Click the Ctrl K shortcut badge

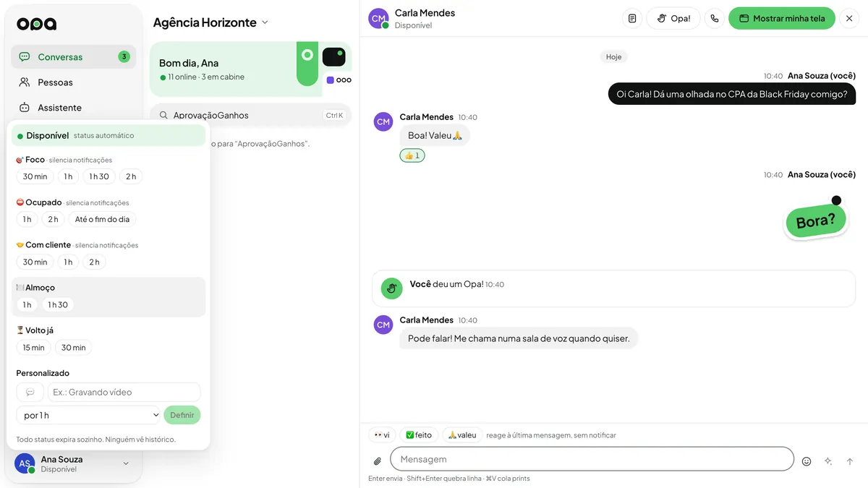coord(334,115)
